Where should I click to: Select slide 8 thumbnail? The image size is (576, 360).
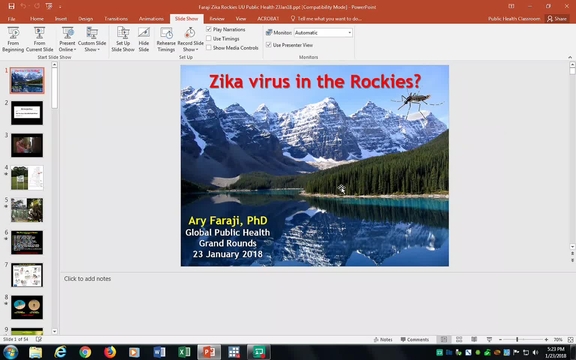click(x=27, y=307)
